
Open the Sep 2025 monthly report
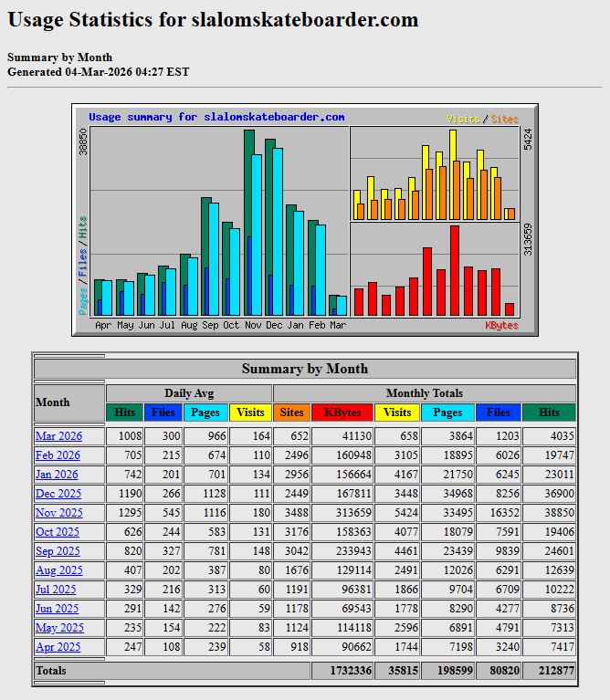[x=58, y=551]
